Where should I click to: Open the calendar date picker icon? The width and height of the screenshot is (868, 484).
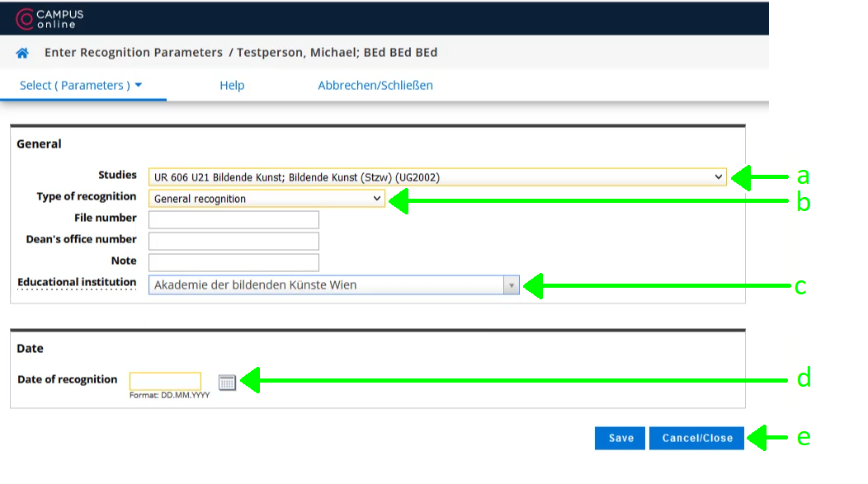(227, 383)
